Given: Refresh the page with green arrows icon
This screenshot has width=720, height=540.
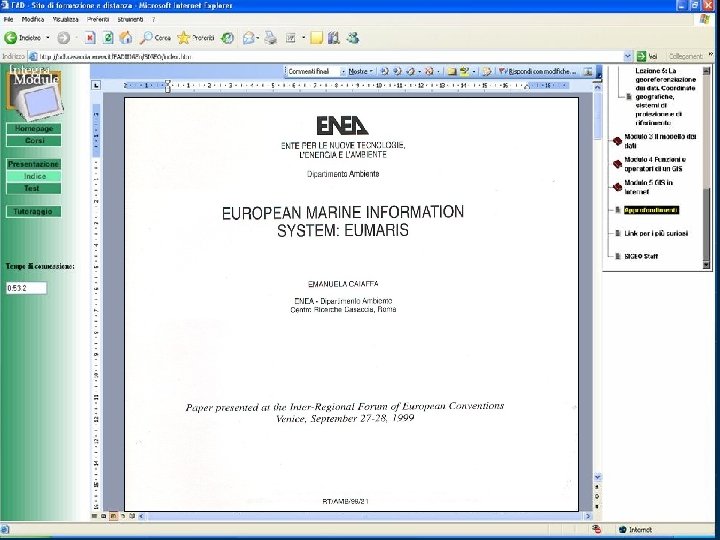Looking at the screenshot, I should coord(108,38).
